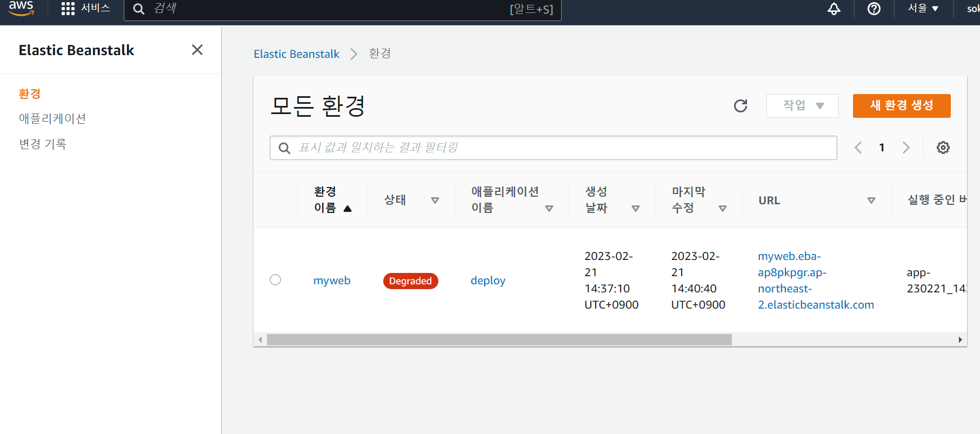
Task: Select the myweb environment radio button
Action: 275,280
